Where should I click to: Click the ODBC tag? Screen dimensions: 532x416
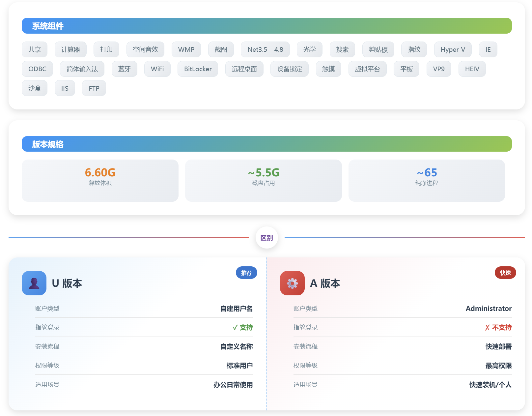[x=37, y=69]
